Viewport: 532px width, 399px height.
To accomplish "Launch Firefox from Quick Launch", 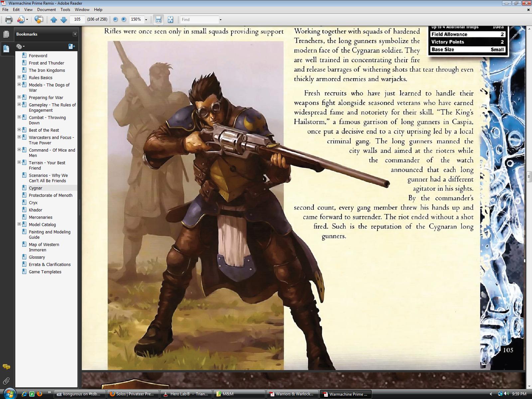I will [40, 394].
